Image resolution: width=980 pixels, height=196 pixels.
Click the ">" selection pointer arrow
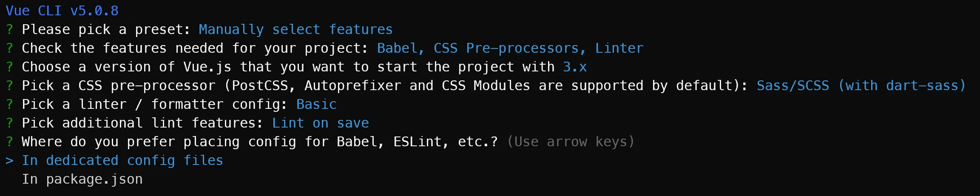(x=9, y=161)
